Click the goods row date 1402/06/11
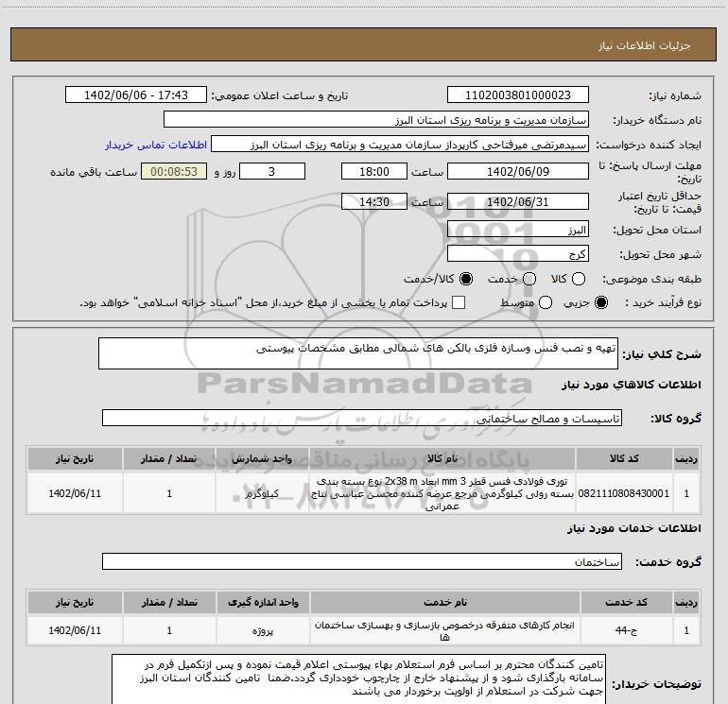The height and width of the screenshot is (704, 728). point(75,493)
